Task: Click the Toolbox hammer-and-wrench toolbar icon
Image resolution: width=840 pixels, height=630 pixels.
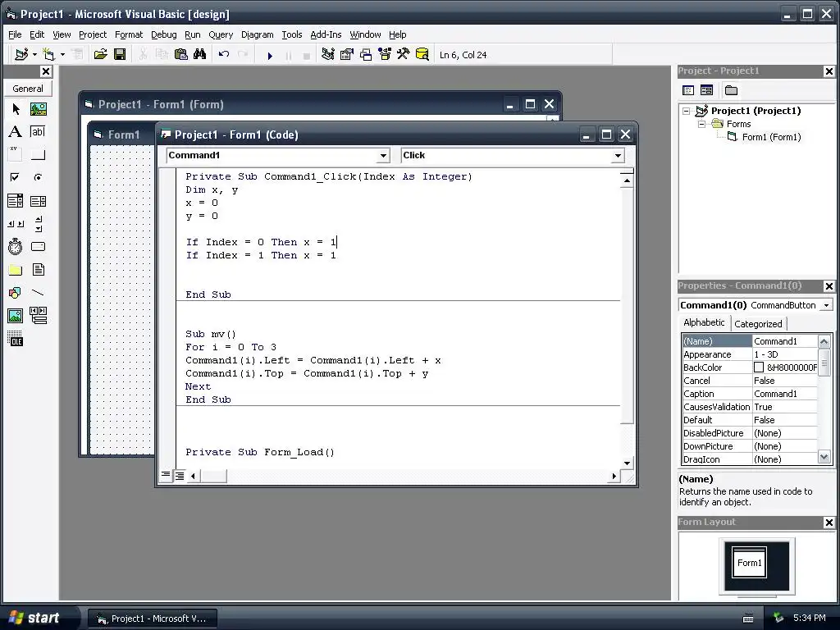Action: [x=403, y=55]
